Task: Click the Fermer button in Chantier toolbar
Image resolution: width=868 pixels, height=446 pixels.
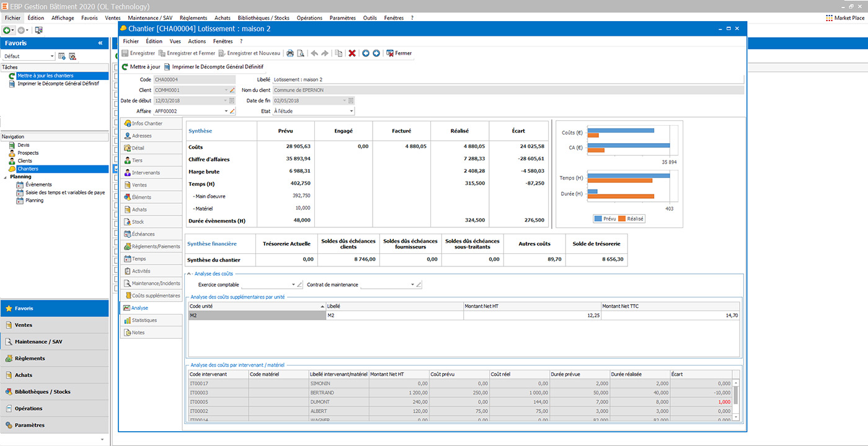Action: pos(399,53)
